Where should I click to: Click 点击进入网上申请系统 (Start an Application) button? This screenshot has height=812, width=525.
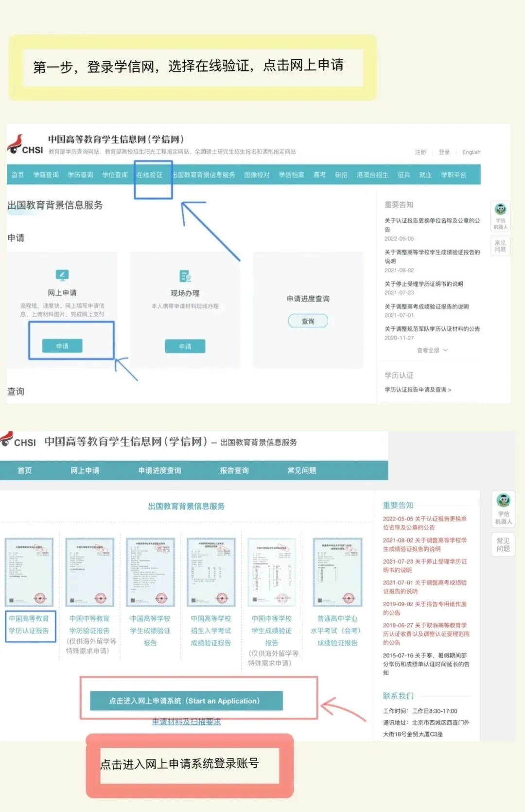coord(186,701)
